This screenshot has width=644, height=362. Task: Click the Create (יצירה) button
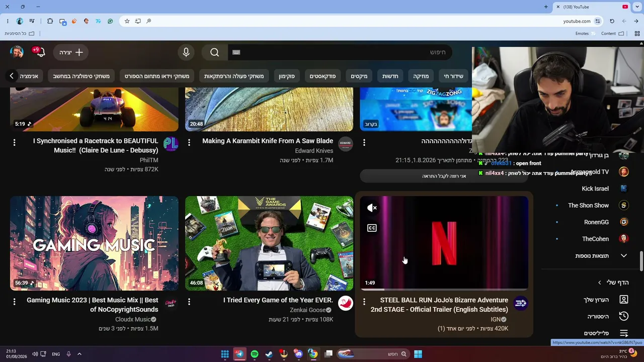(x=71, y=52)
